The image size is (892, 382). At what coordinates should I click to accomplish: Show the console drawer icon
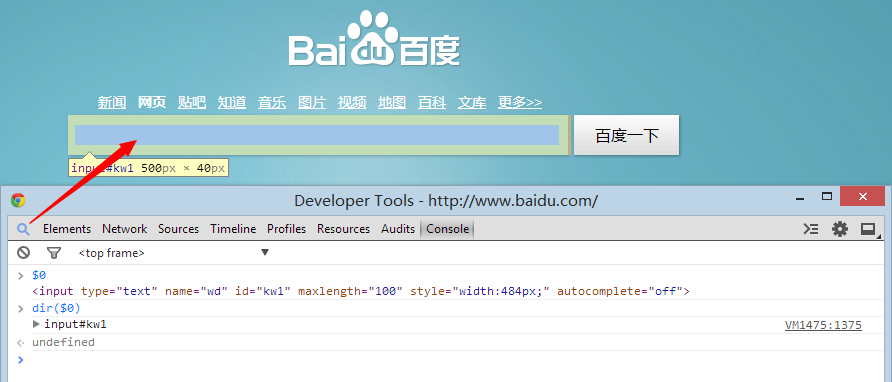pyautogui.click(x=811, y=229)
